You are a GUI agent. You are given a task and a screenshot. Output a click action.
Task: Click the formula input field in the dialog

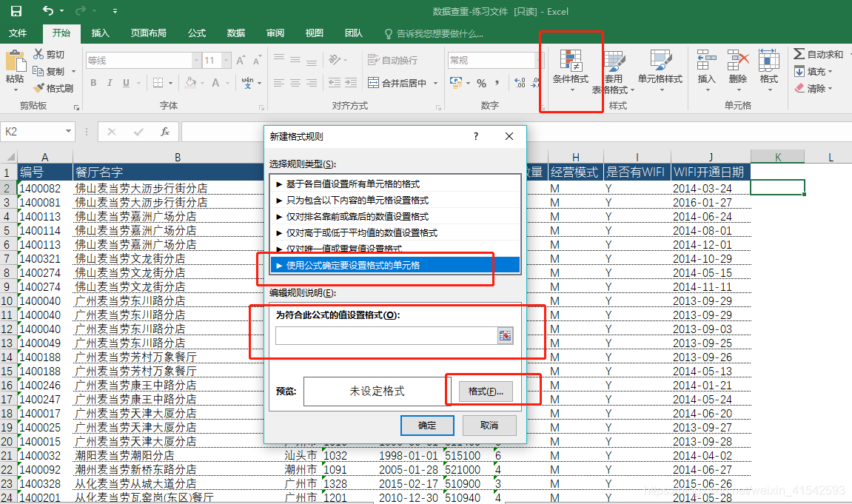386,336
